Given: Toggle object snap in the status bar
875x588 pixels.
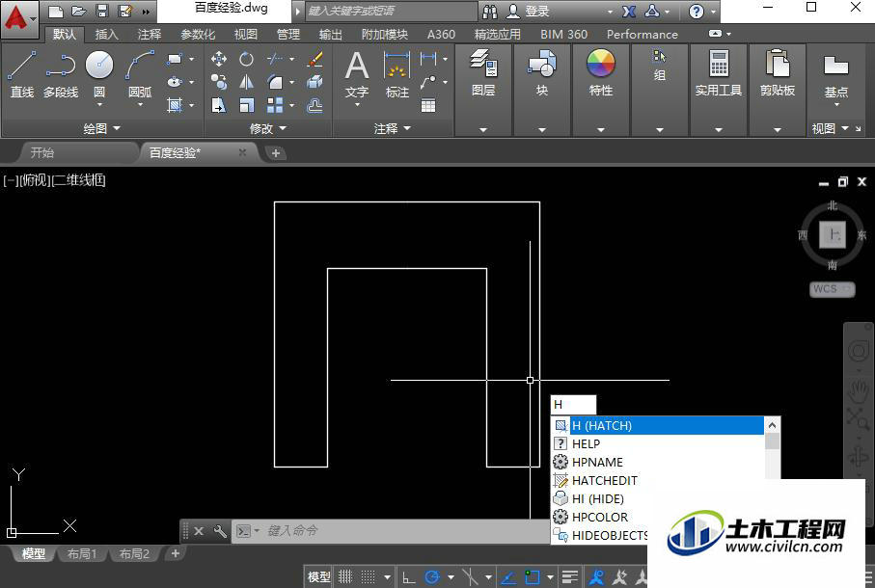Looking at the screenshot, I should [533, 576].
